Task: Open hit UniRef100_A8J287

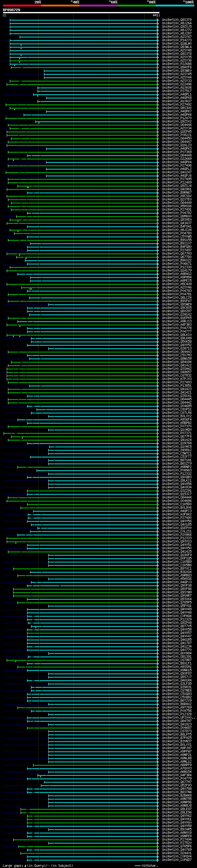Action: [x=177, y=33]
